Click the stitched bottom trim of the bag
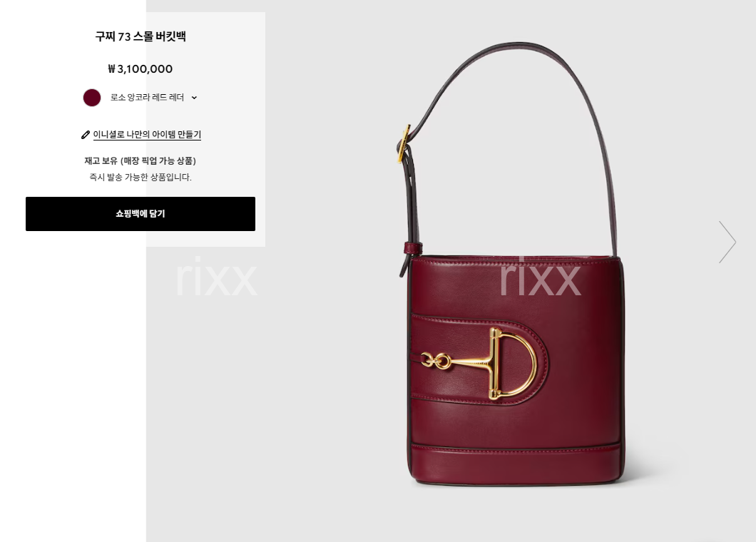This screenshot has height=542, width=756. click(515, 462)
